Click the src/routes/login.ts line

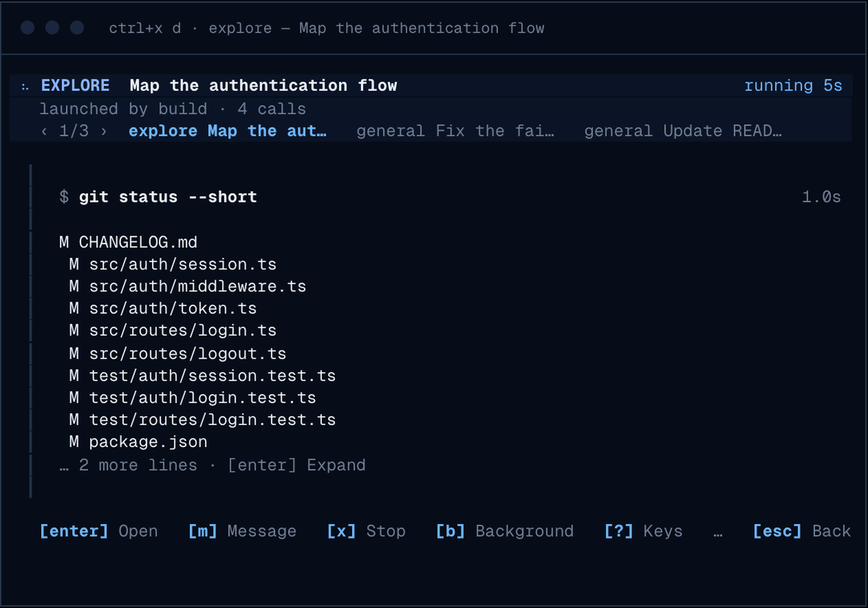(x=172, y=331)
